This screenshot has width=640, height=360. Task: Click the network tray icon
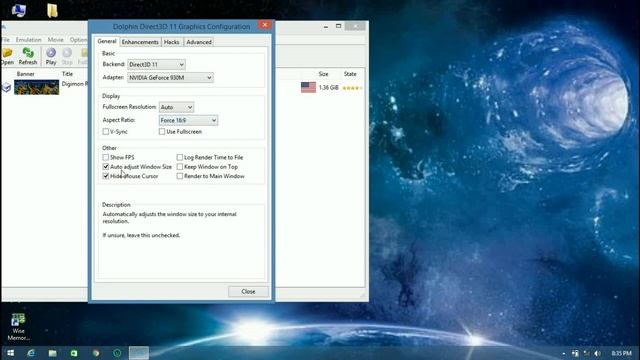click(587, 353)
